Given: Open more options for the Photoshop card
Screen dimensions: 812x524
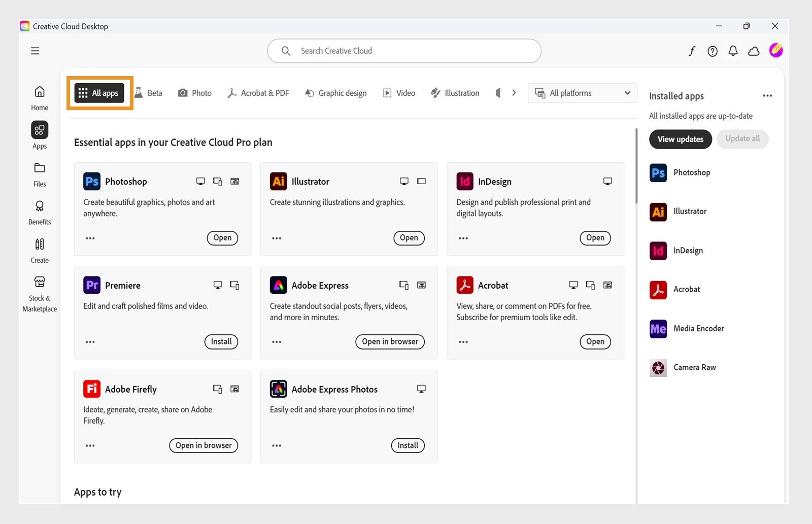Looking at the screenshot, I should click(90, 238).
